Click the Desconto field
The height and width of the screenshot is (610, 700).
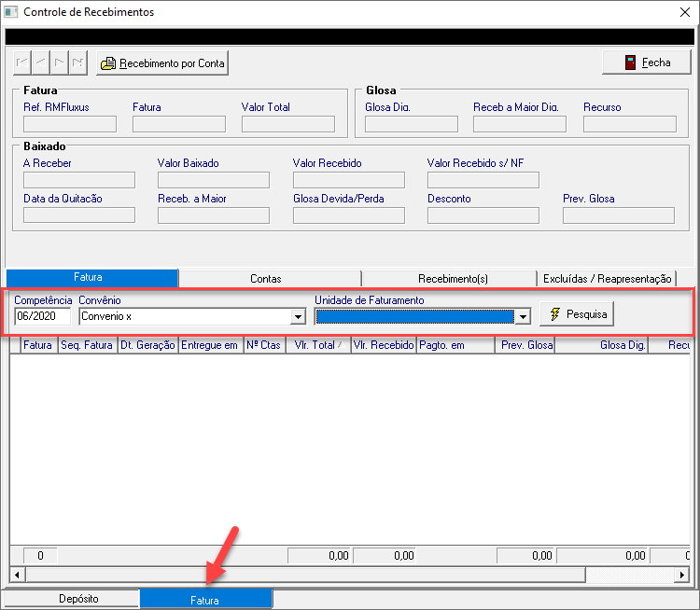483,215
